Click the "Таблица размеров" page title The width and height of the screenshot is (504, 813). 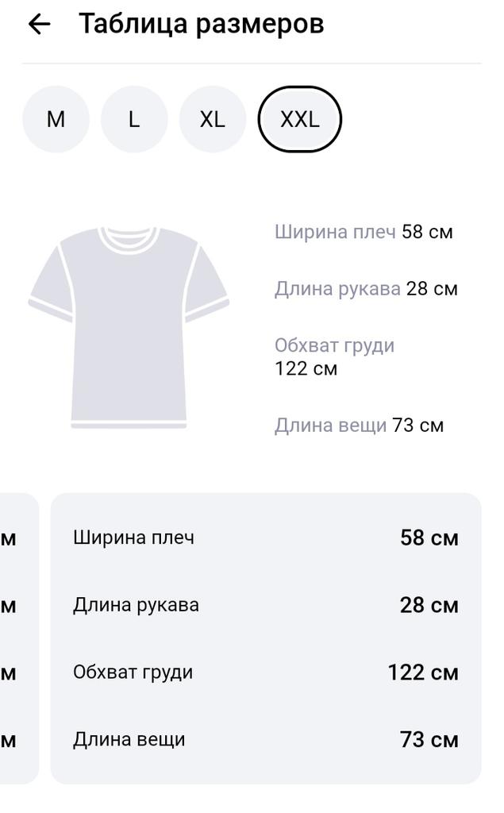[x=201, y=24]
